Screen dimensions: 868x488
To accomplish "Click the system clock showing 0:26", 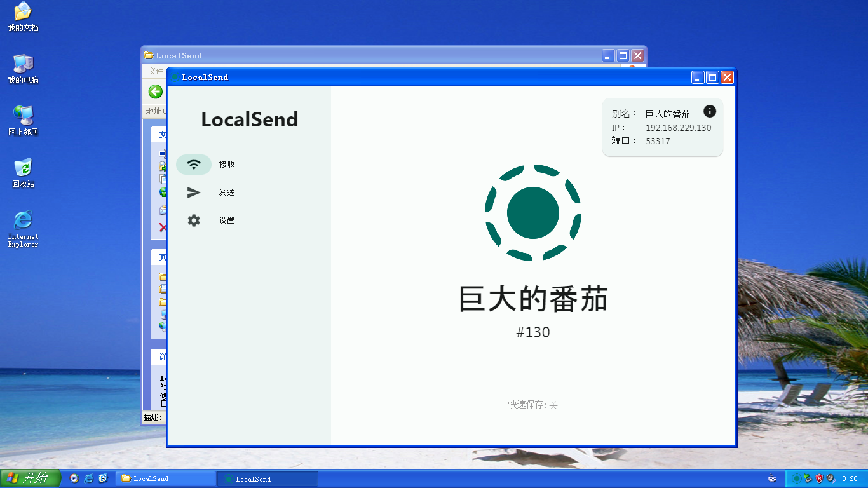I will tap(850, 478).
